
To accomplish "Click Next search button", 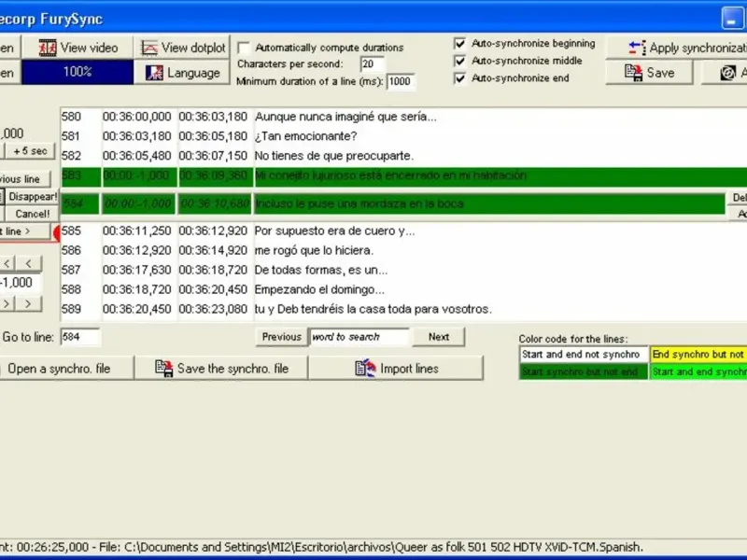I will (x=438, y=337).
